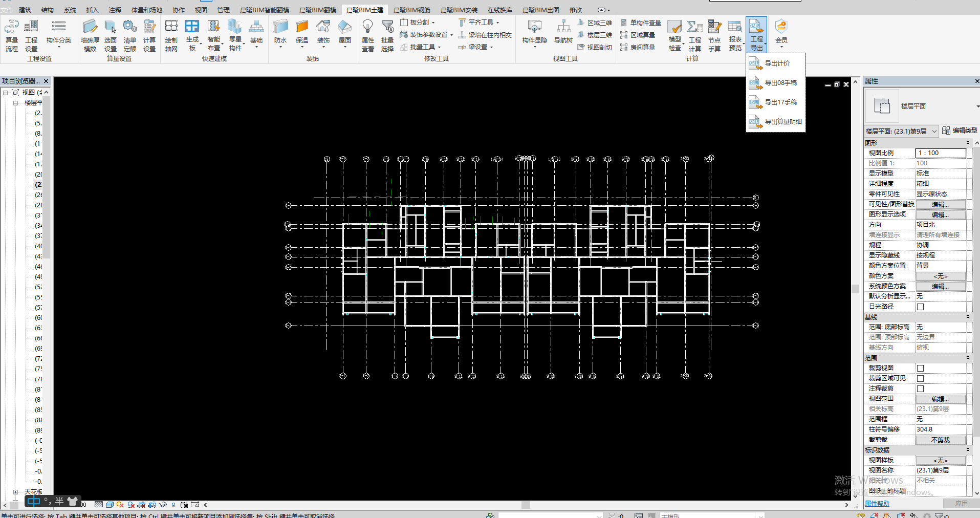The image size is (980, 518).
Task: Click the 防水 waterproofing icon
Action: (x=280, y=33)
